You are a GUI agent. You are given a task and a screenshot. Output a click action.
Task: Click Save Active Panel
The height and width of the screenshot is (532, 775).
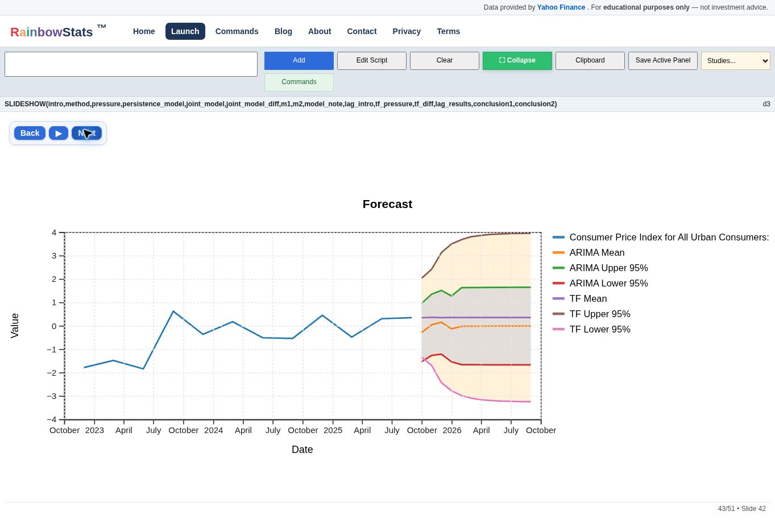(x=663, y=60)
